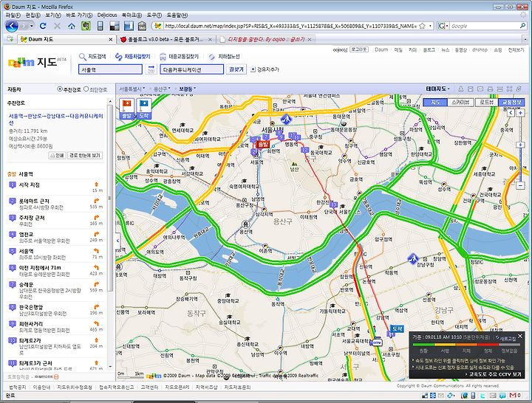Toggle the 스카이뷰 sky view button
Viewport: 532px width, 403px height.
click(460, 102)
